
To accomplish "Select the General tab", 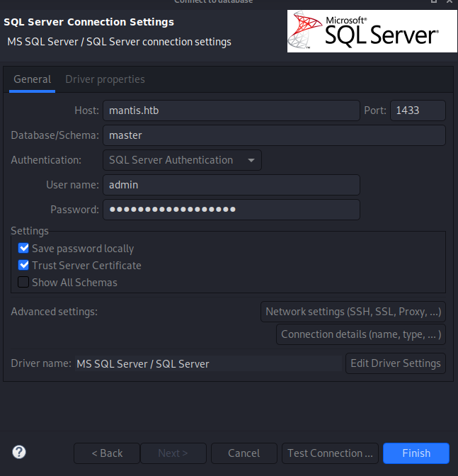I will click(x=32, y=79).
